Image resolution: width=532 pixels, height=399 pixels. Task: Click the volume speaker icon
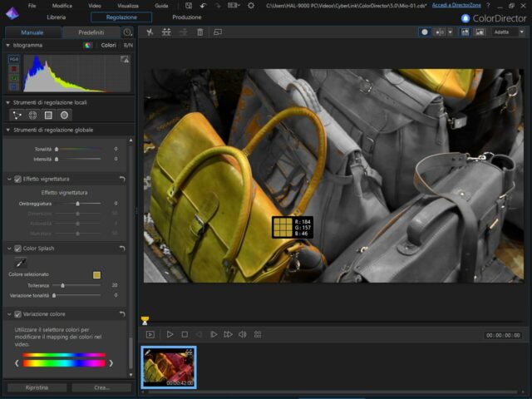pos(243,334)
